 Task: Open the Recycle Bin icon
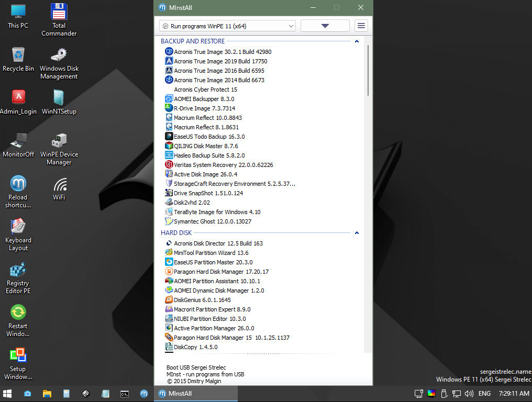tap(18, 59)
